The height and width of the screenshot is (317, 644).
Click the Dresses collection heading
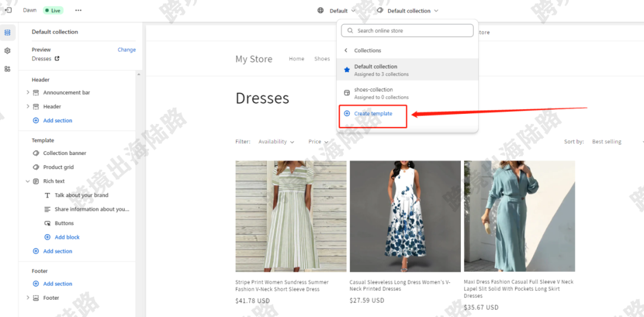click(262, 98)
